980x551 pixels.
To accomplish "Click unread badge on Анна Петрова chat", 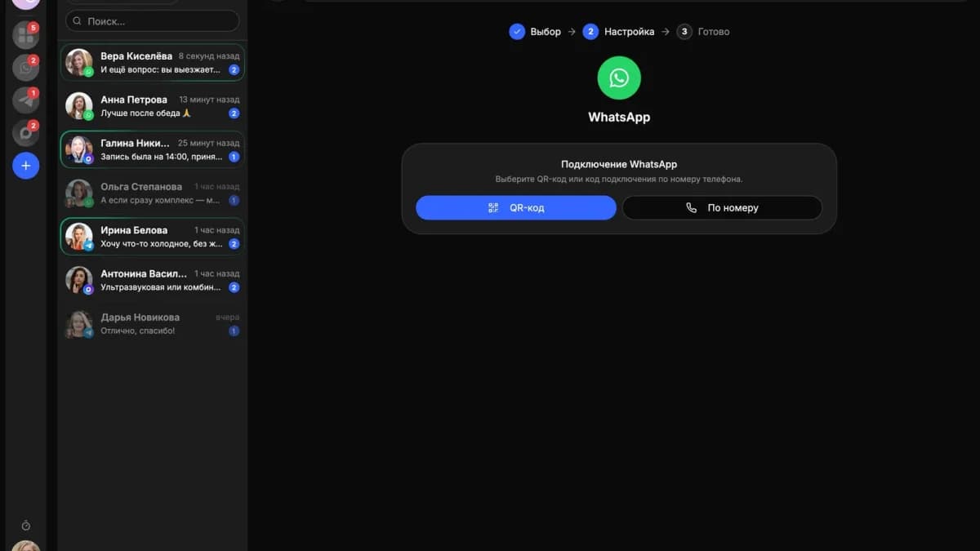I will coord(234,113).
